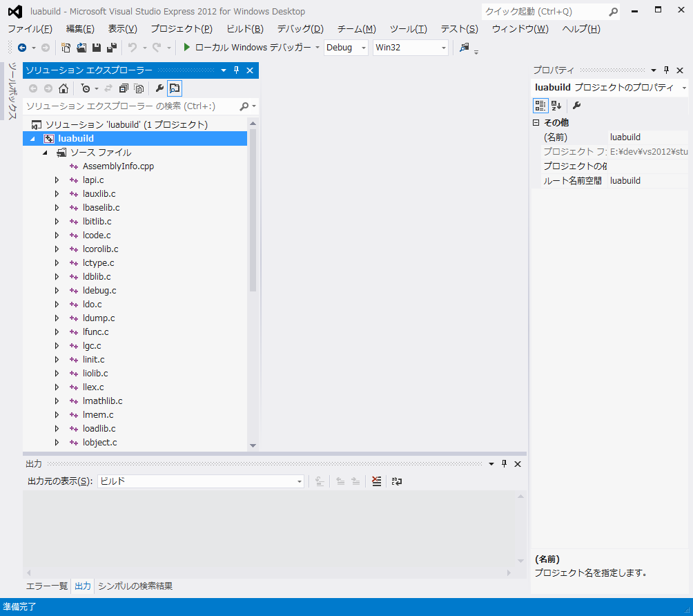
Task: Undo the last action in the toolbar
Action: [x=132, y=48]
